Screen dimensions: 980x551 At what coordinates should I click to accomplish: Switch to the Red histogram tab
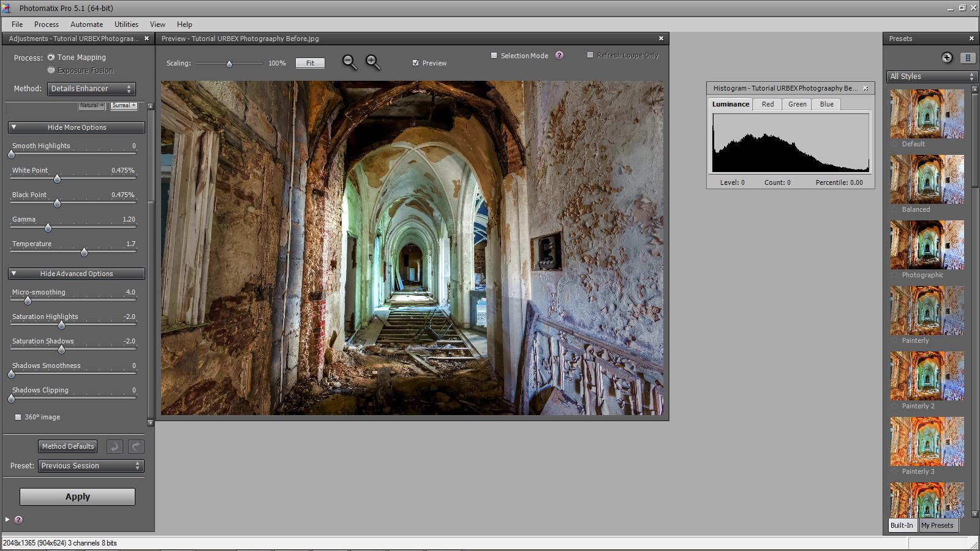[767, 104]
